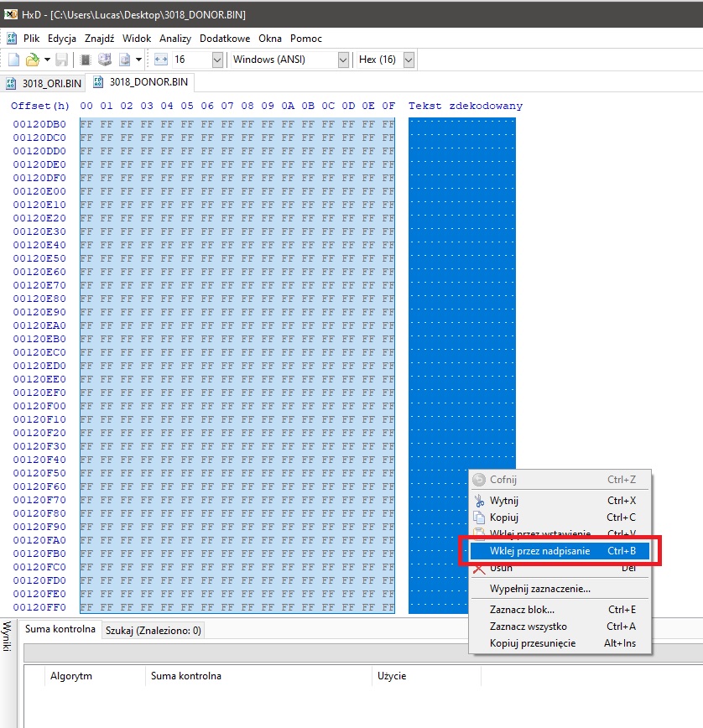Click the scissors icon beside Wytnij

(x=479, y=501)
